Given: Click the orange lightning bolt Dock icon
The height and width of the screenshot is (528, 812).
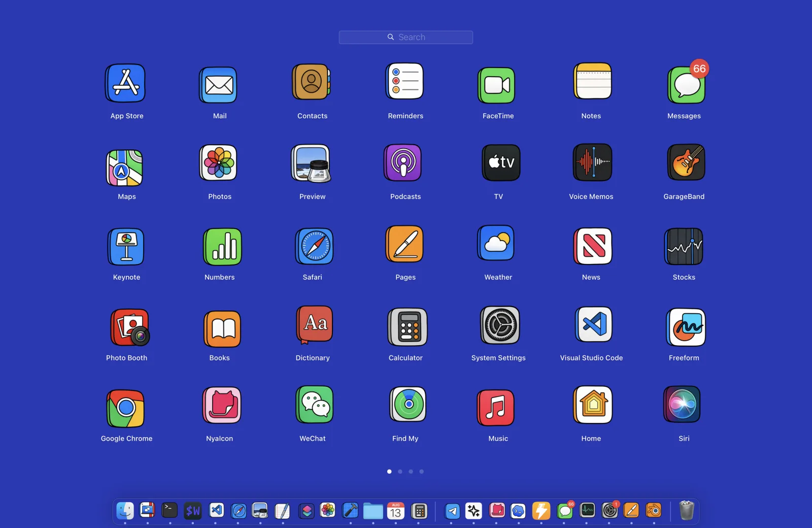Looking at the screenshot, I should click(x=541, y=511).
